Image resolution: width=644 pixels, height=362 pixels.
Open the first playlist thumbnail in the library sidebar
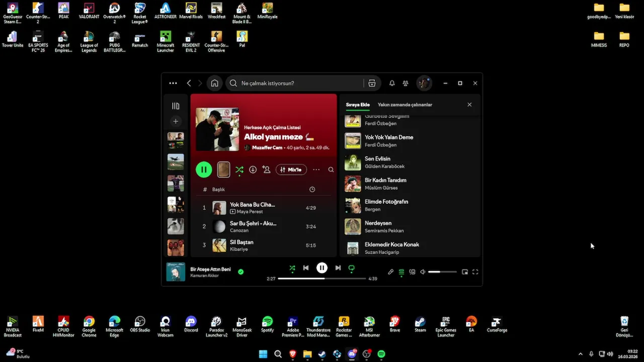[176, 140]
